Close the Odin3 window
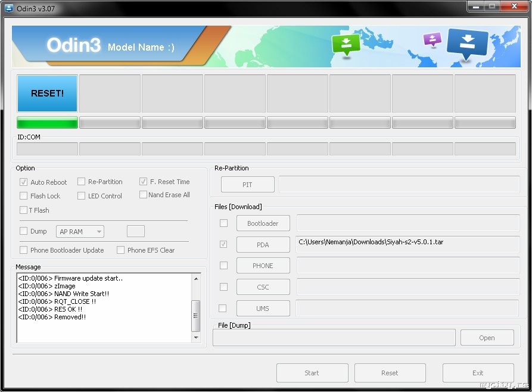532x392 pixels. tap(514, 7)
